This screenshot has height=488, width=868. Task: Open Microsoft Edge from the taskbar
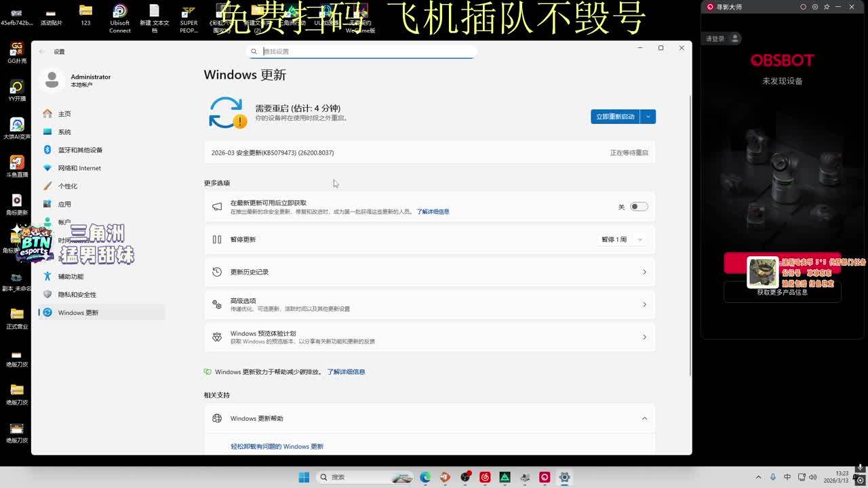(425, 477)
